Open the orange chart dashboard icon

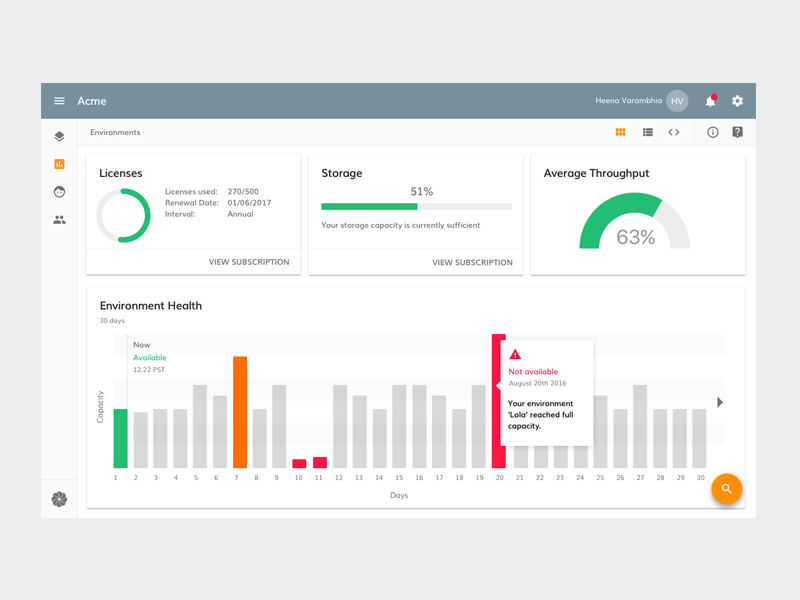click(59, 164)
